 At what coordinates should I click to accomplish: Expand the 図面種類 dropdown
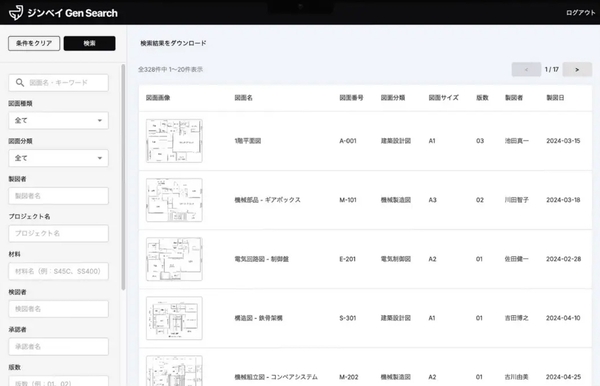tap(59, 121)
